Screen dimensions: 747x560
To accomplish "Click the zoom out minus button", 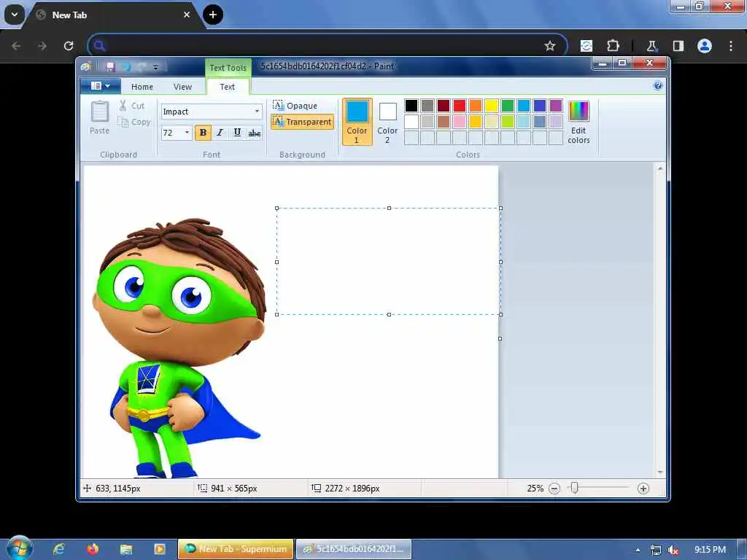I will pos(554,489).
